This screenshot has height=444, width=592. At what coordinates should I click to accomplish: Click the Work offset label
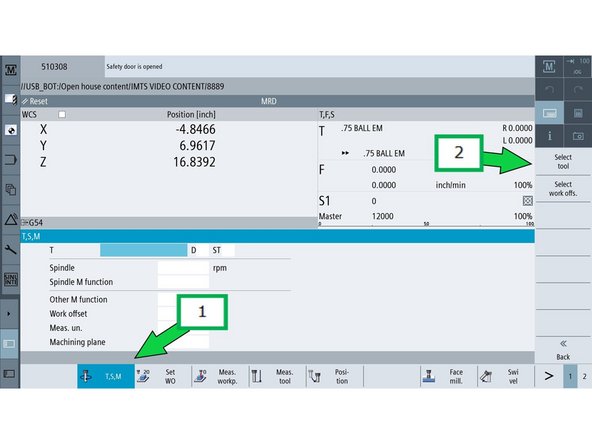[68, 314]
